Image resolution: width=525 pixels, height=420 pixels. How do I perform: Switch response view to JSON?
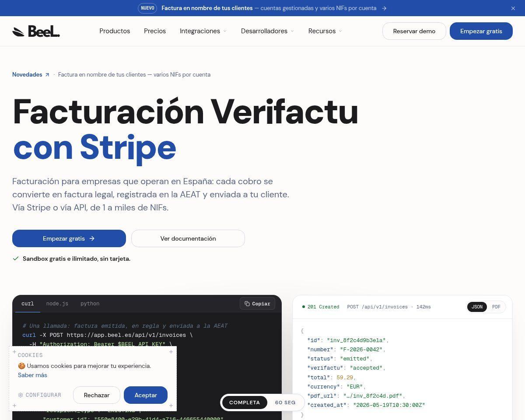click(477, 307)
